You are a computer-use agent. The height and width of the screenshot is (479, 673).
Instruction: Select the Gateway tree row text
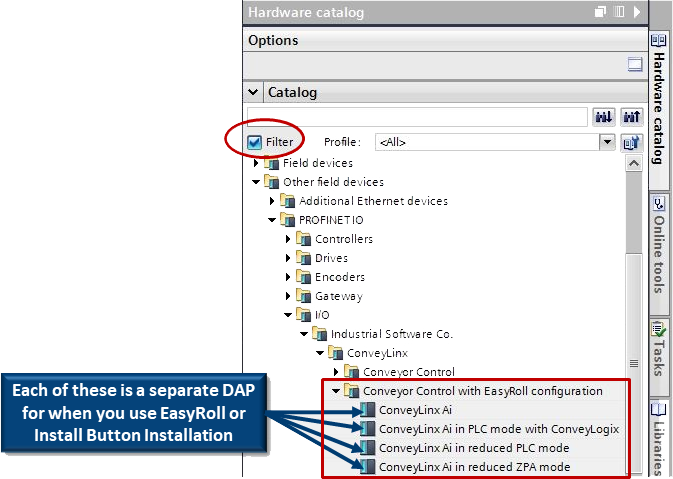click(x=339, y=296)
